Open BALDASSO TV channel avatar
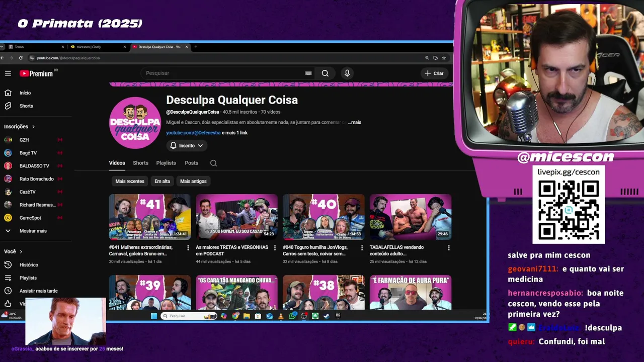Screen dimensions: 644x362 point(8,166)
